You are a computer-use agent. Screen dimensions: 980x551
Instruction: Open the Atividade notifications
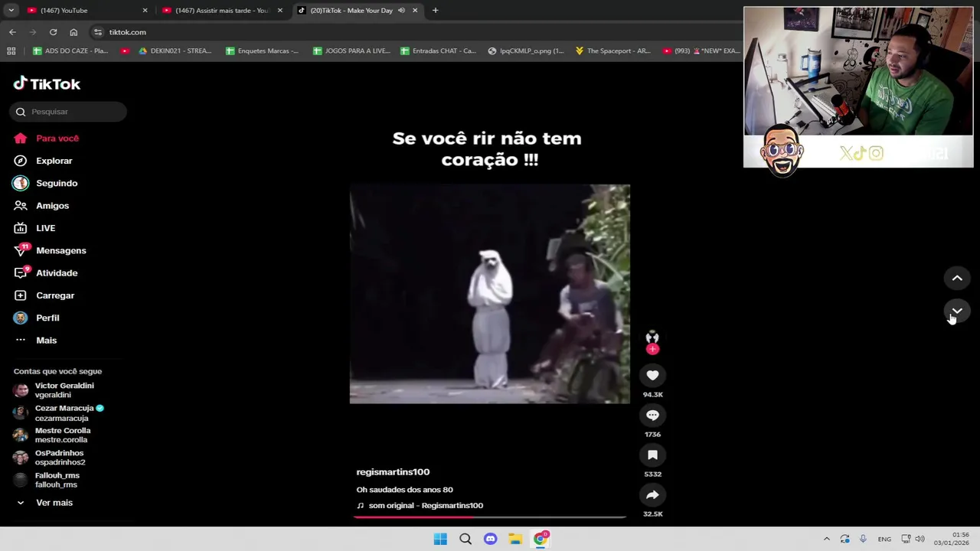[x=46, y=273]
